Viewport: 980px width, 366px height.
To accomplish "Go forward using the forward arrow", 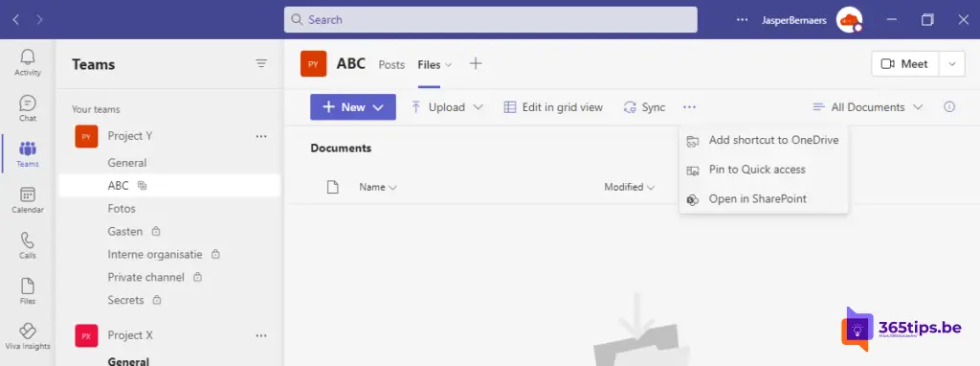I will [x=39, y=20].
